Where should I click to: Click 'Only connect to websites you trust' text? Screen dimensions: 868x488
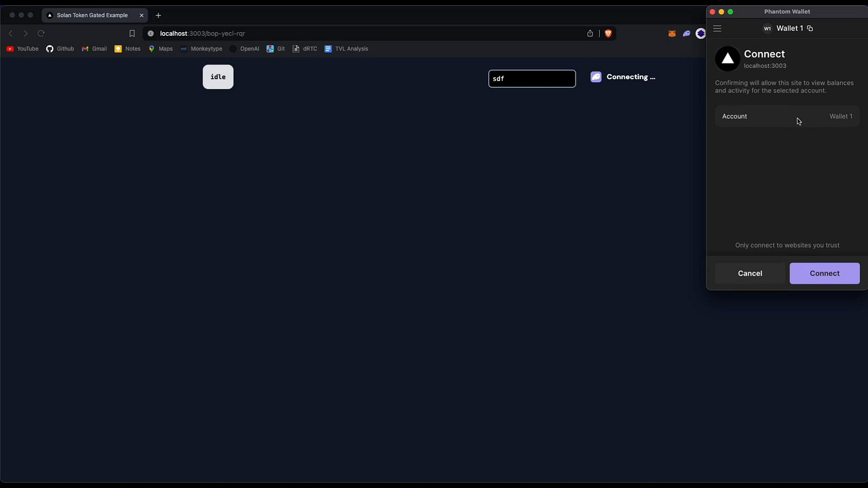click(787, 245)
